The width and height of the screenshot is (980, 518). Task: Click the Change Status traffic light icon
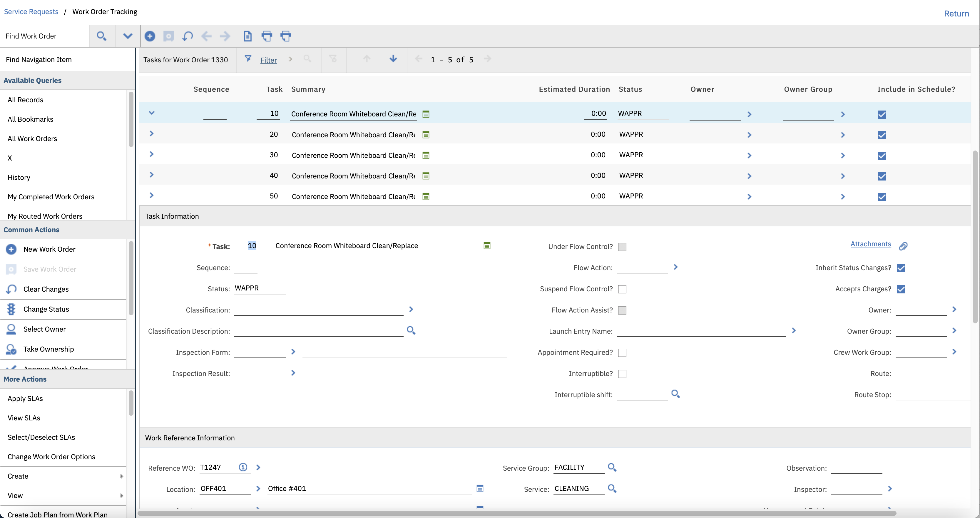point(11,309)
